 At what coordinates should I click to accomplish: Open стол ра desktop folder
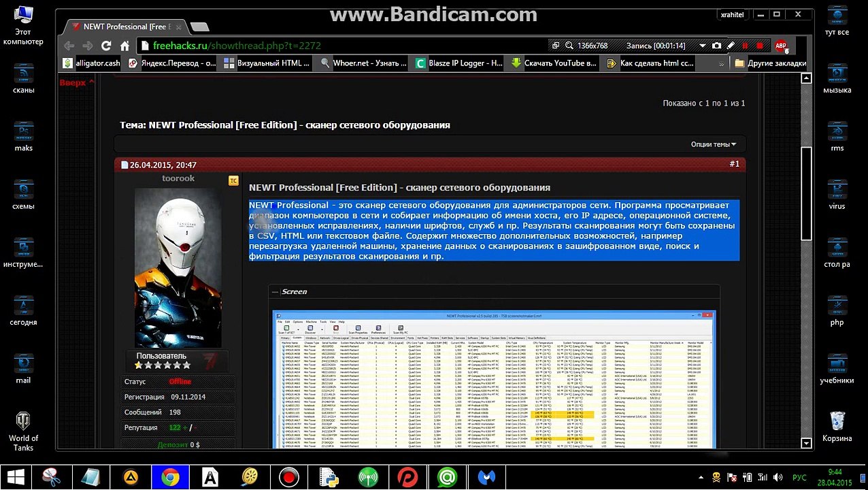837,252
